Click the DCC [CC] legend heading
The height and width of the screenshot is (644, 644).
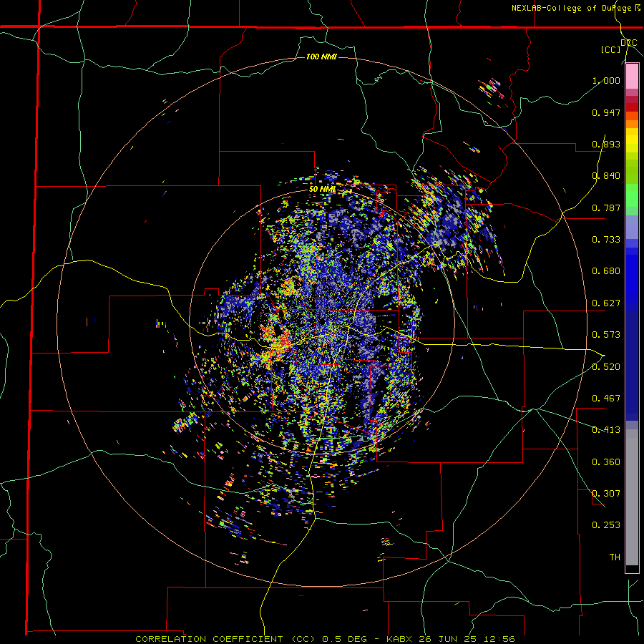(x=619, y=46)
